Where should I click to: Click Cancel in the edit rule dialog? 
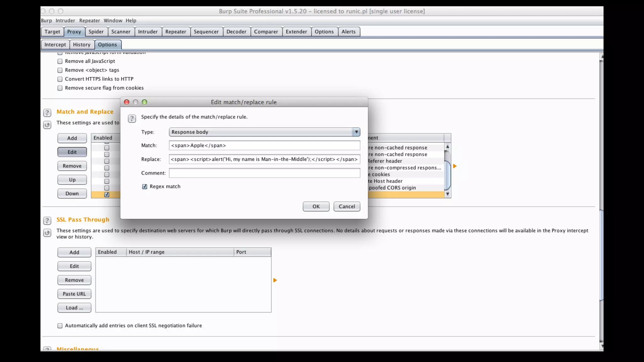tap(347, 206)
